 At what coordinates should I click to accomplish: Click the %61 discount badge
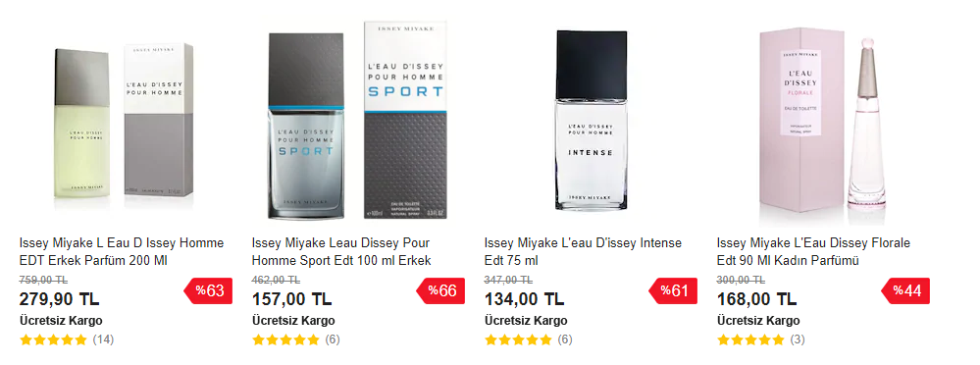(x=673, y=290)
